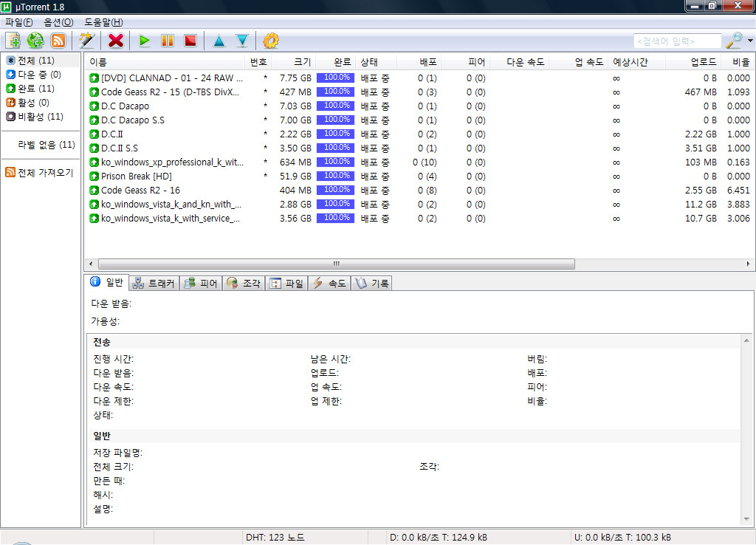
Task: Select the ko_windows_xp_professional torrent
Action: (419, 162)
